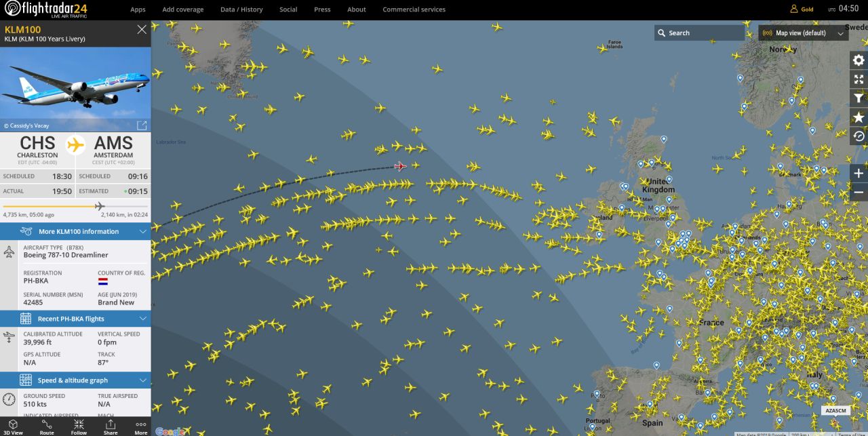Click the altitude plane icon with arrows
The image size is (868, 436).
tap(9, 336)
